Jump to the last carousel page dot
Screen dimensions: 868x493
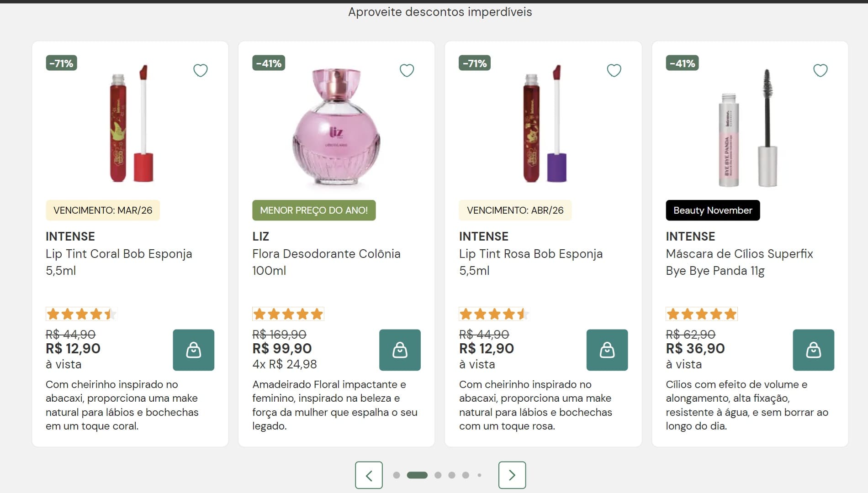tap(480, 475)
